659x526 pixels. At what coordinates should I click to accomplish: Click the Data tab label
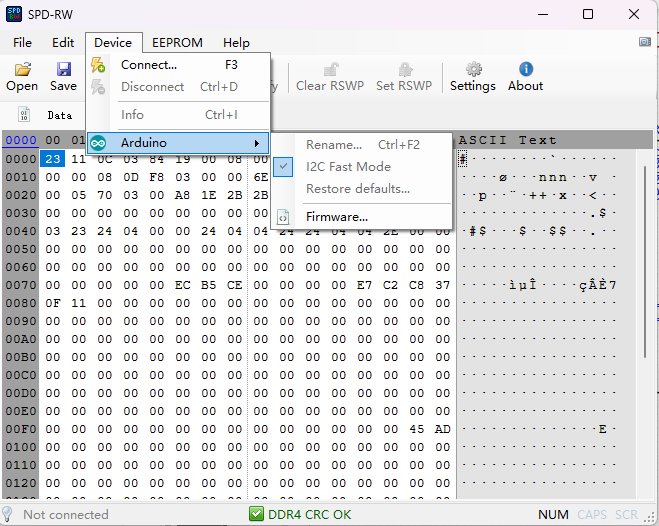point(60,115)
